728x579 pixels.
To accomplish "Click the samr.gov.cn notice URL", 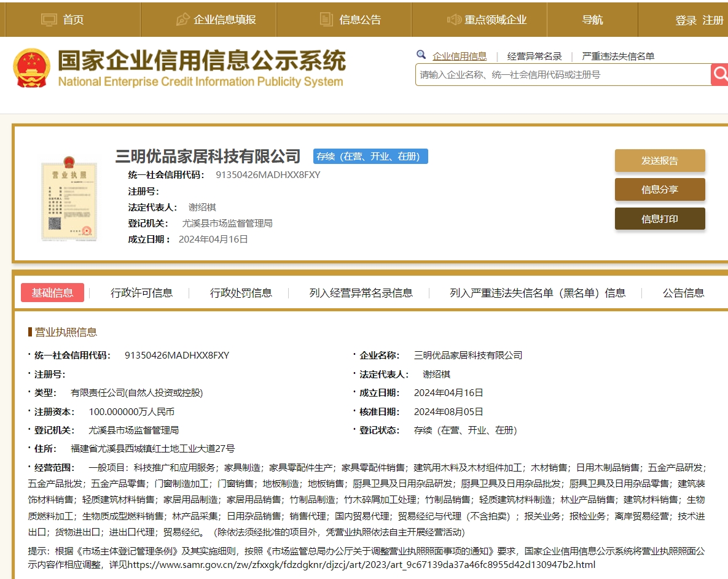I will (361, 565).
